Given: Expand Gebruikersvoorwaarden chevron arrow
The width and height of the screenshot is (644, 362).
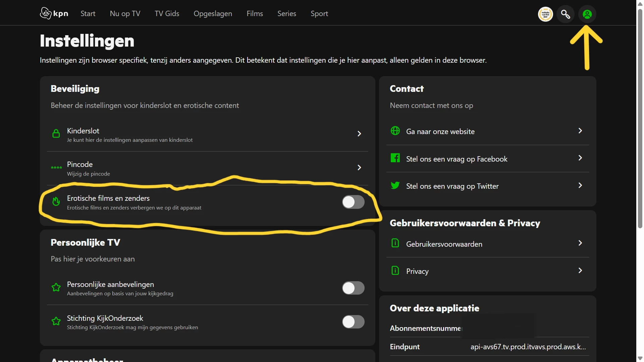Looking at the screenshot, I should click(x=580, y=243).
